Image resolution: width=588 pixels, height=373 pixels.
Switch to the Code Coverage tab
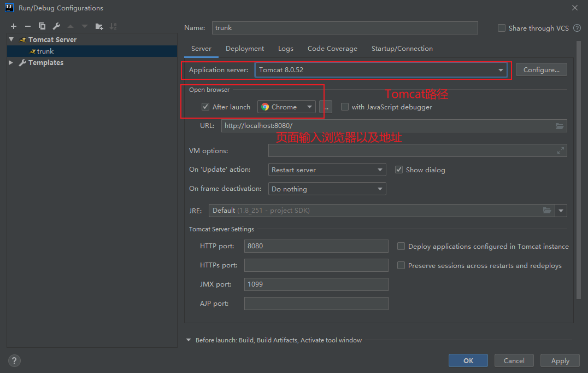point(332,49)
